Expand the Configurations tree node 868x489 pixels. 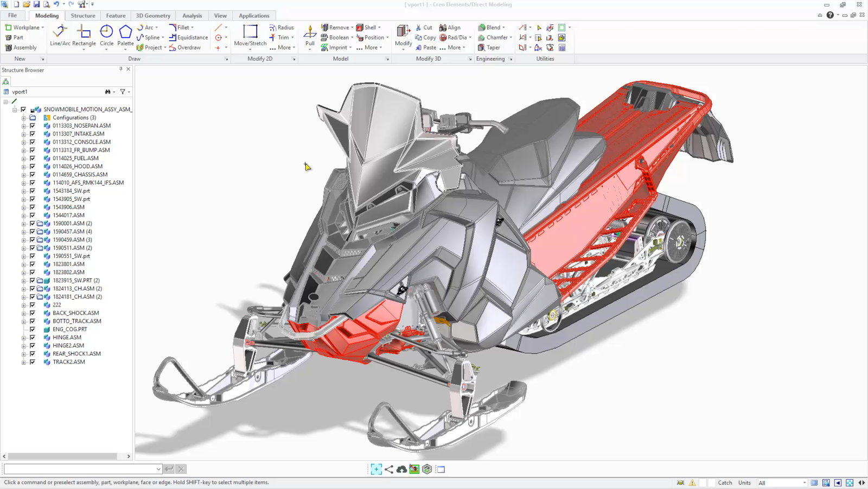point(23,117)
